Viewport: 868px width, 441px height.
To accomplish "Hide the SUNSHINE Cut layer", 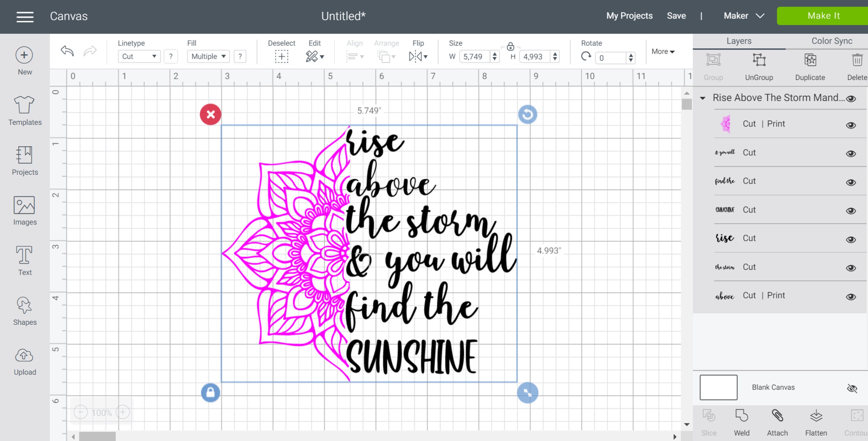I will [x=851, y=211].
